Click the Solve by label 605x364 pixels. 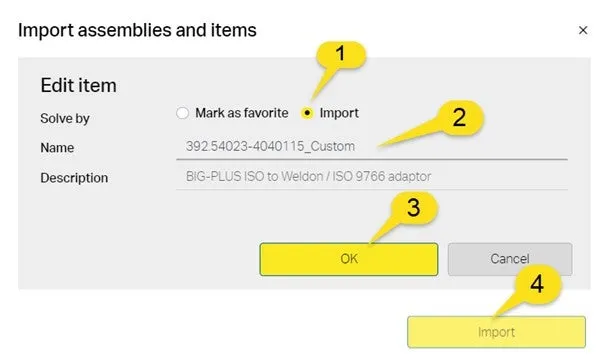point(65,119)
